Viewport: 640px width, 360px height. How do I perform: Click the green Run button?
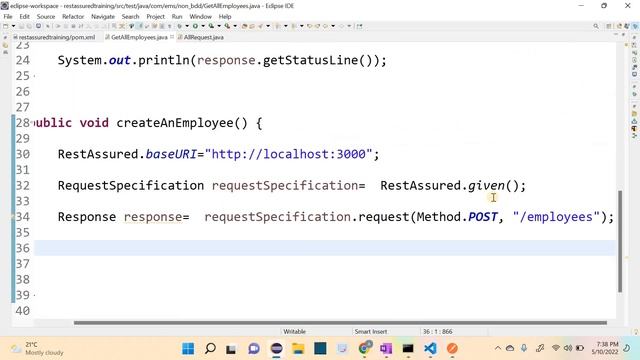[195, 26]
